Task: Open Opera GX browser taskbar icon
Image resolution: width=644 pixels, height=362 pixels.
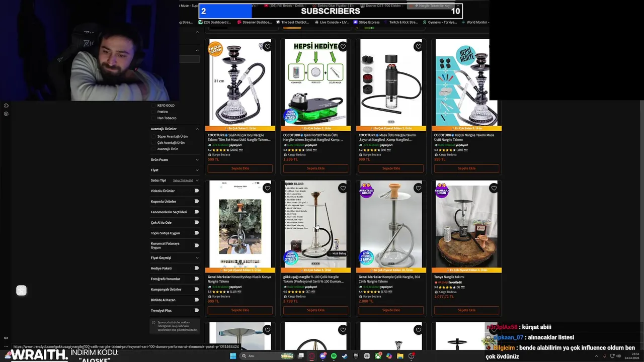Action: tap(311, 356)
